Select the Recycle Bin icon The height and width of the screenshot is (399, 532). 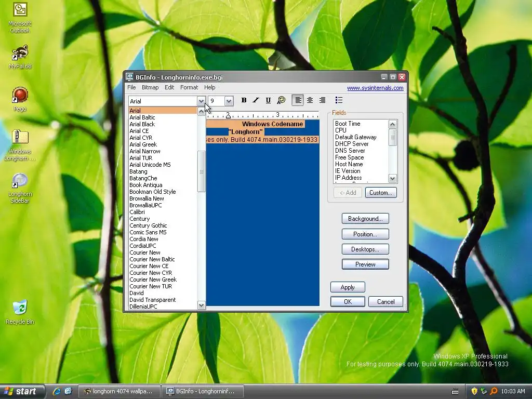click(20, 312)
